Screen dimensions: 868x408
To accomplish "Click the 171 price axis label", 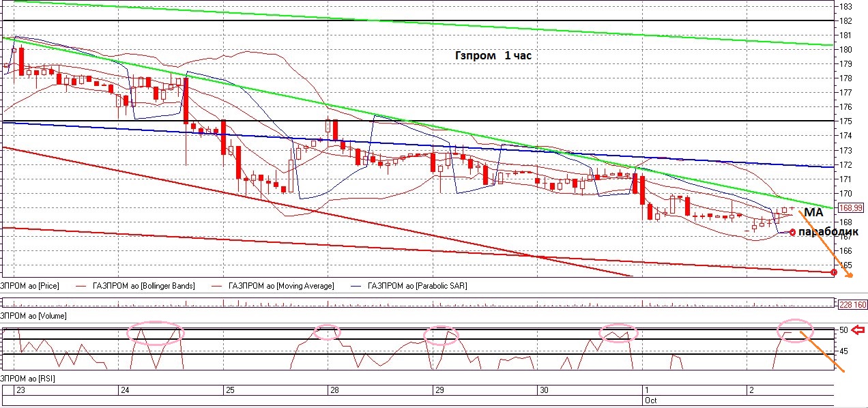I will 845,179.
